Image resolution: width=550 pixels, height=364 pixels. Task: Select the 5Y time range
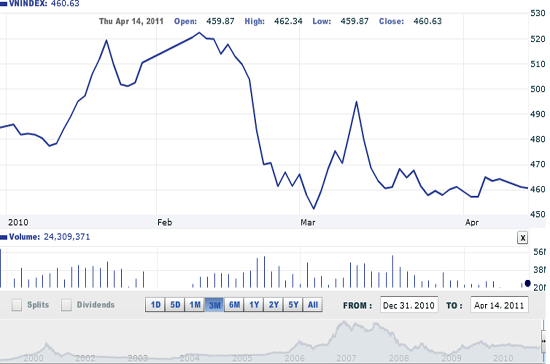293,305
